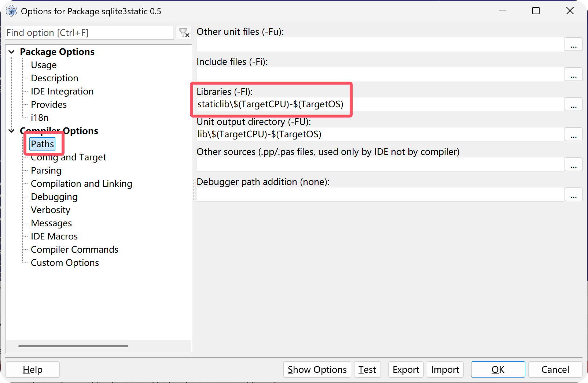Click the Compiler Options heading
The width and height of the screenshot is (588, 383).
[x=59, y=131]
